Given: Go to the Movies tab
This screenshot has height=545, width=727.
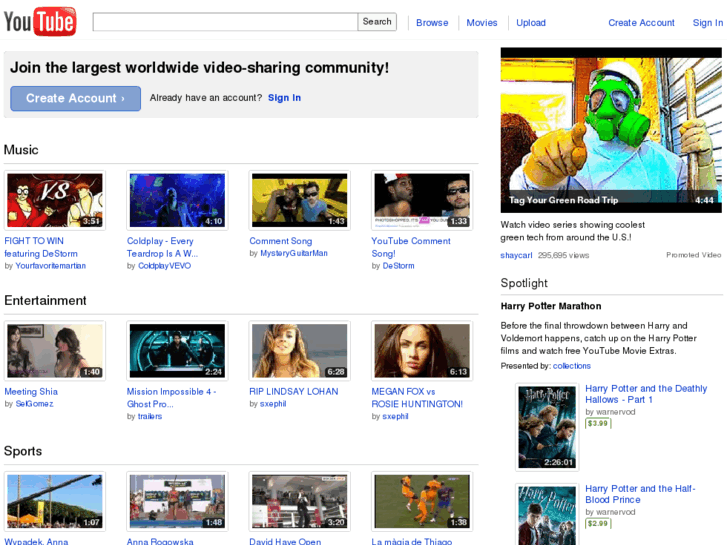Looking at the screenshot, I should coord(481,23).
